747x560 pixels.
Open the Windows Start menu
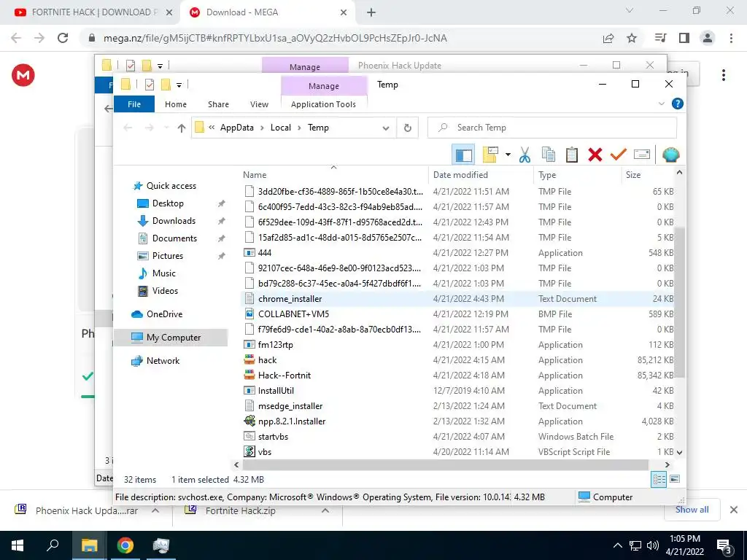tap(18, 545)
